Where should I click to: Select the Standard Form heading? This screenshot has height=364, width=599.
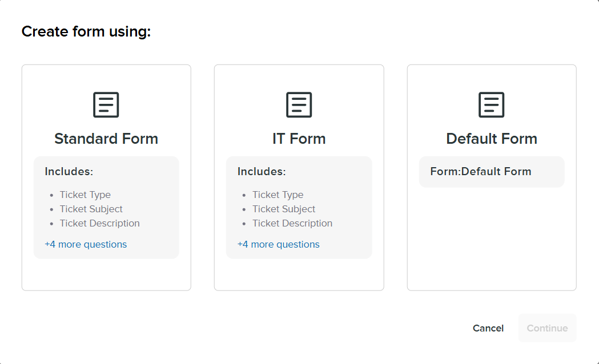pyautogui.click(x=106, y=139)
